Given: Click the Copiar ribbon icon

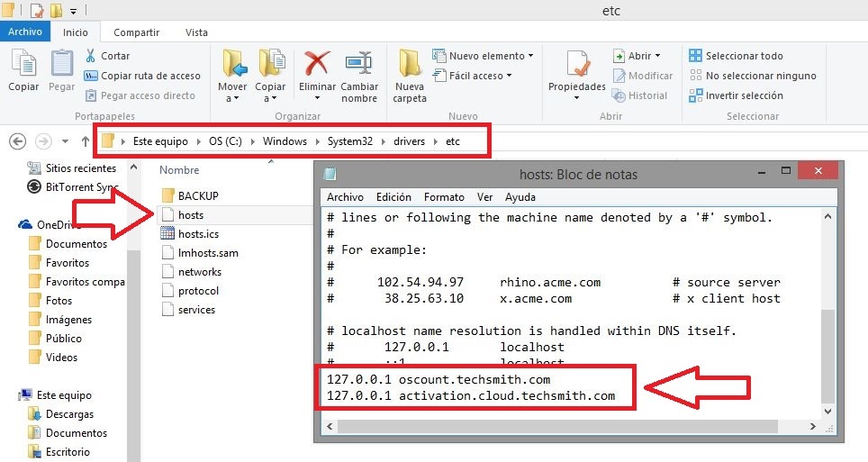Looking at the screenshot, I should click(x=23, y=62).
